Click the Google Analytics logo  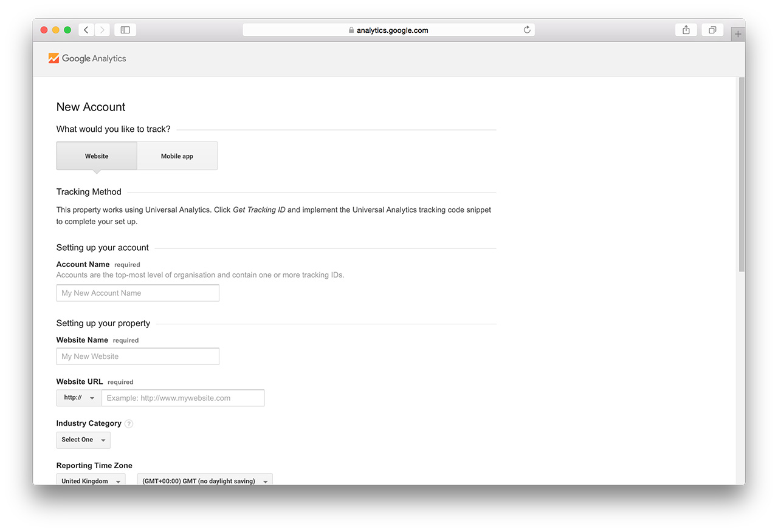[88, 58]
